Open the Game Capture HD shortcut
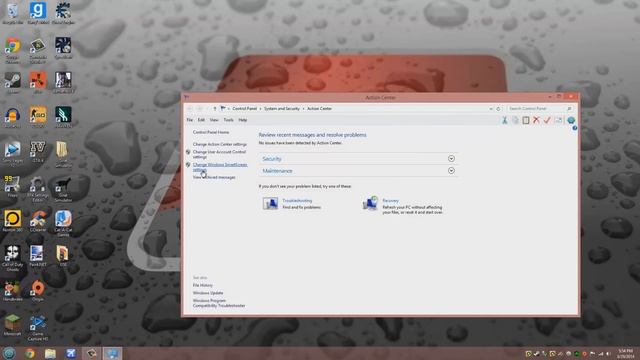 click(x=38, y=327)
